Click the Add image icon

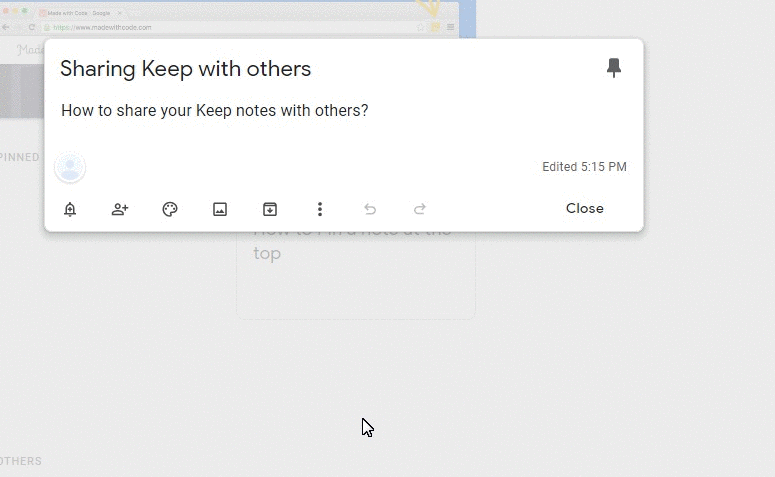click(220, 209)
